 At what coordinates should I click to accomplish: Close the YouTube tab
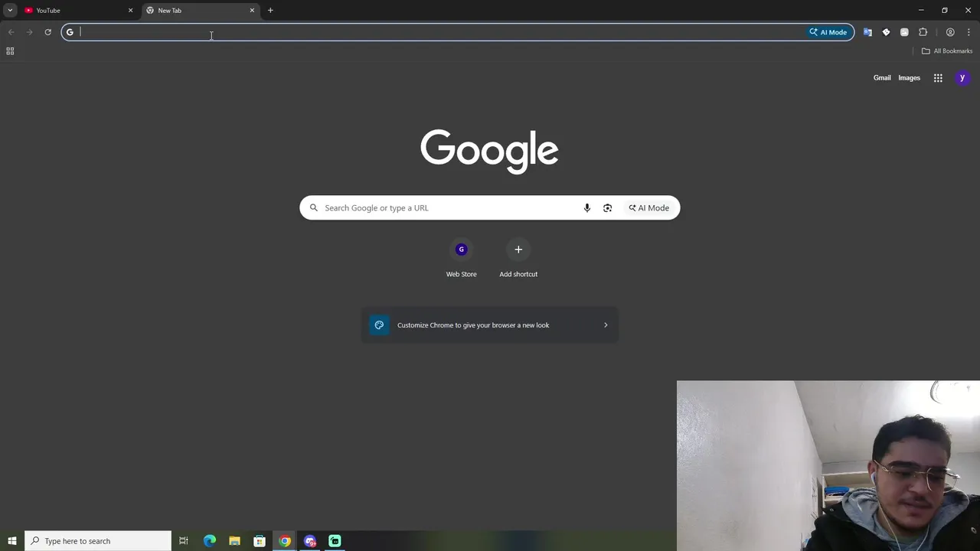[130, 10]
